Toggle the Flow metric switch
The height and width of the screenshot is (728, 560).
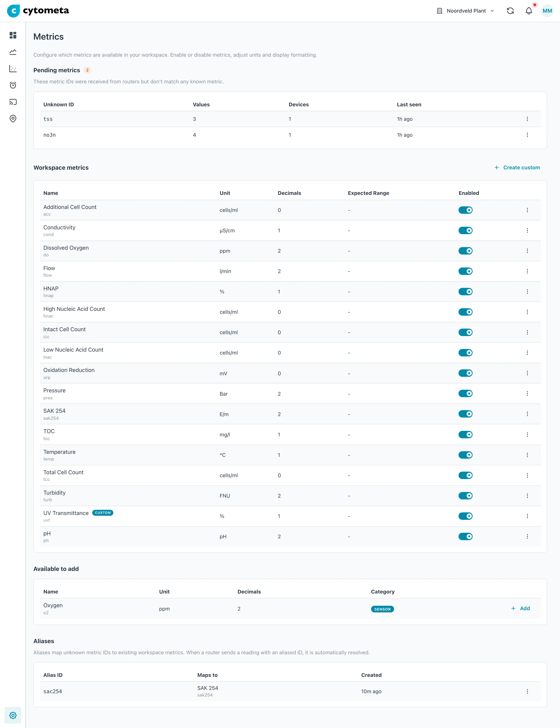pyautogui.click(x=465, y=271)
